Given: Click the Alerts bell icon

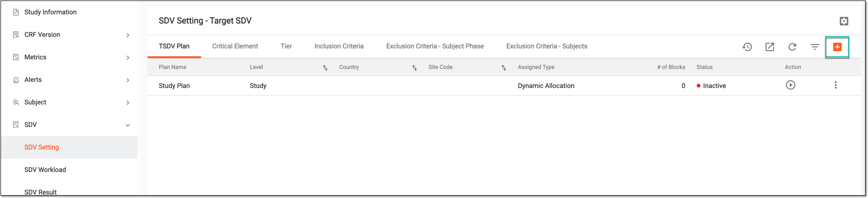Looking at the screenshot, I should point(16,80).
